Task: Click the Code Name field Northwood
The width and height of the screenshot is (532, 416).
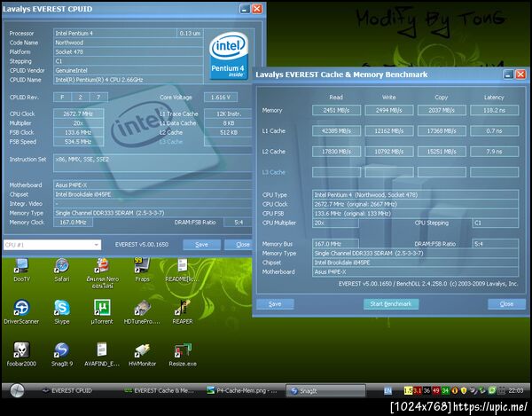Action: [x=129, y=43]
